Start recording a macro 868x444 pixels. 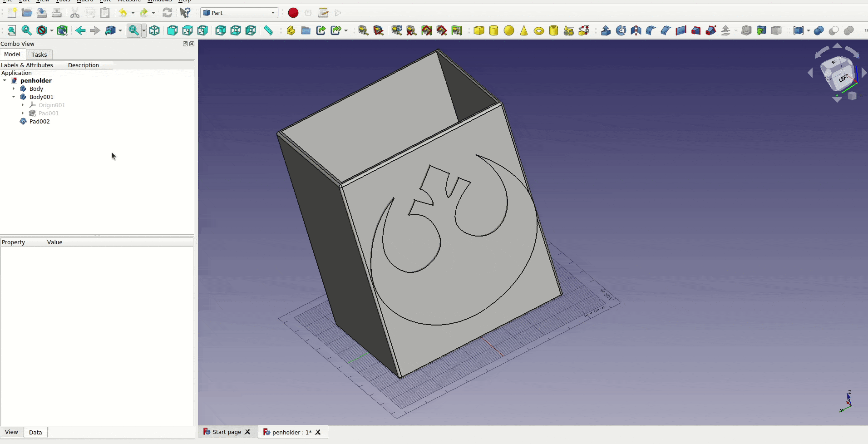pos(293,13)
